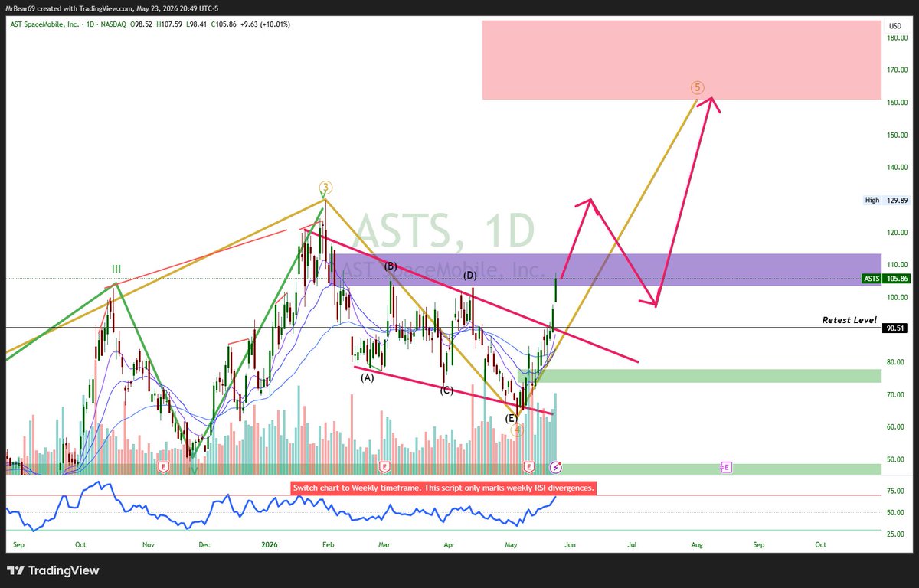This screenshot has height=588, width=919.
Task: Click the earnings E marker near November
Action: pyautogui.click(x=162, y=465)
